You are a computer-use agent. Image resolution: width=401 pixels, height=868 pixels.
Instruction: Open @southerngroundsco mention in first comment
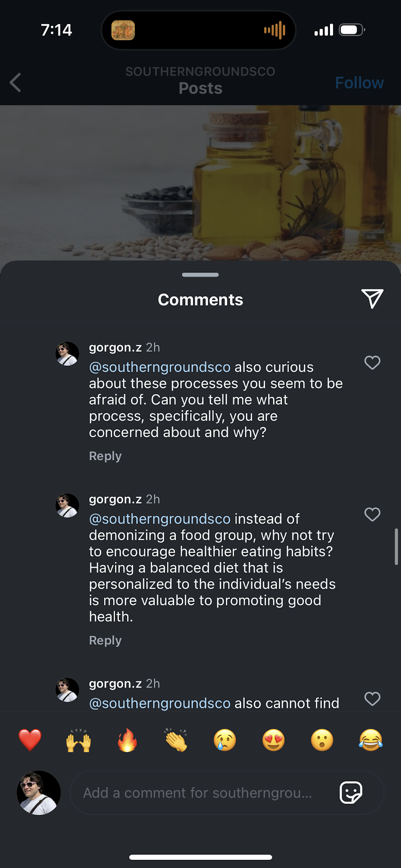160,367
